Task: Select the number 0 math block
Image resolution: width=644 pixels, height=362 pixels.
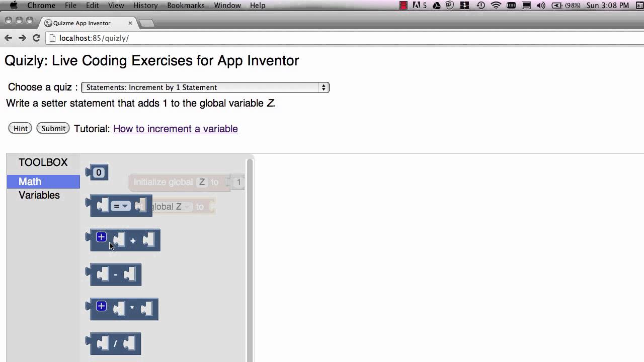Action: (97, 172)
